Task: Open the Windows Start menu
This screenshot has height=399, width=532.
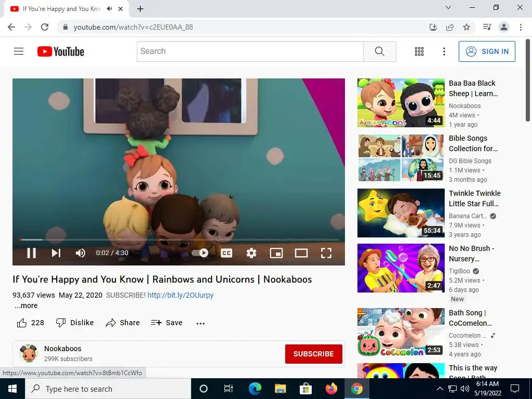Action: pyautogui.click(x=12, y=389)
